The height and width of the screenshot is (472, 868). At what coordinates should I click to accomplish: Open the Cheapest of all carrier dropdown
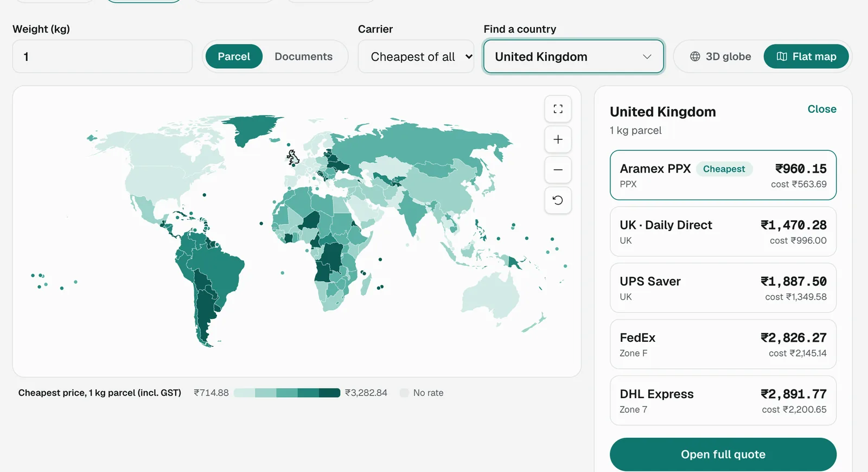416,56
